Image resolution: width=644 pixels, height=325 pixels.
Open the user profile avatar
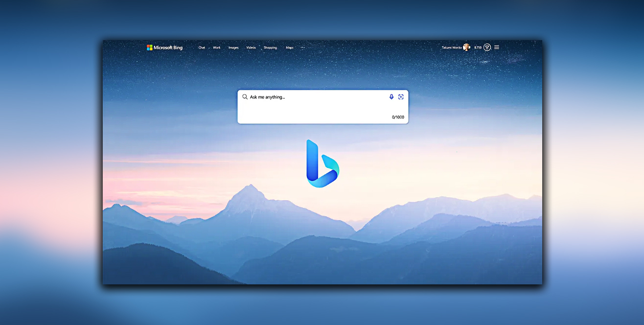point(466,47)
